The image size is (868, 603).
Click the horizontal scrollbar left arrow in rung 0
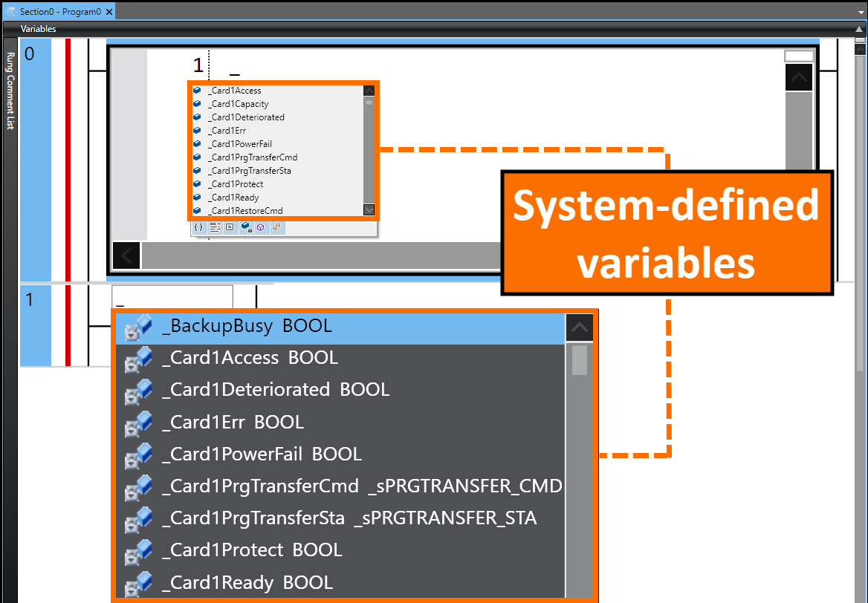point(126,255)
